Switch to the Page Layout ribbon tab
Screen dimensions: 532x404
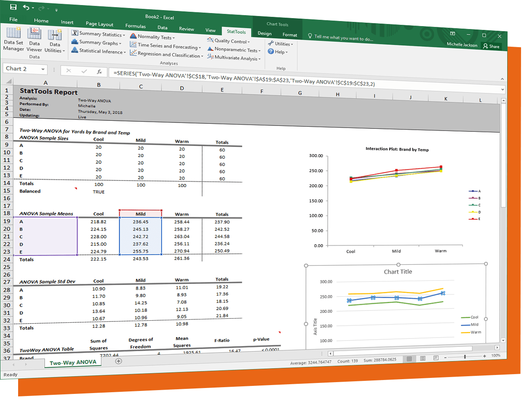click(x=99, y=24)
